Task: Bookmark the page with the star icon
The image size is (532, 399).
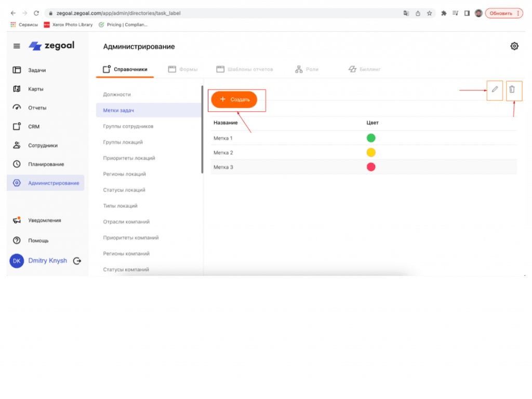Action: 429,14
